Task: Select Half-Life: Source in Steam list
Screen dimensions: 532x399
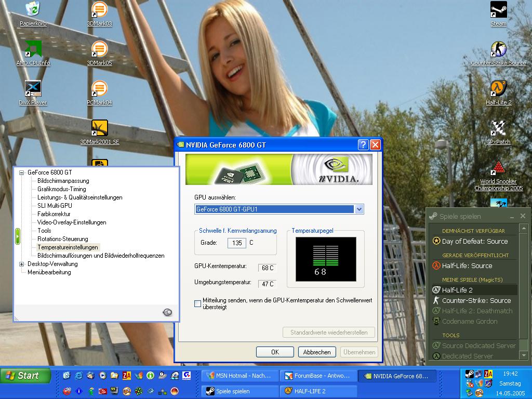Action: 475,265
